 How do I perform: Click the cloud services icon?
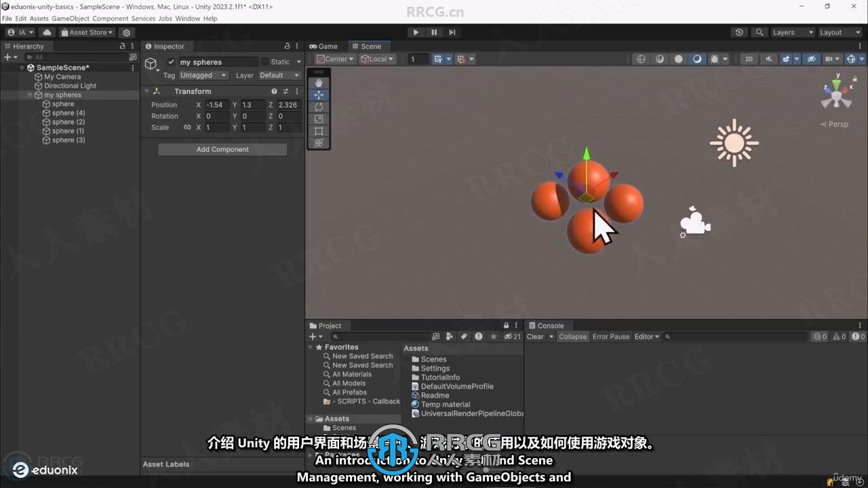47,33
